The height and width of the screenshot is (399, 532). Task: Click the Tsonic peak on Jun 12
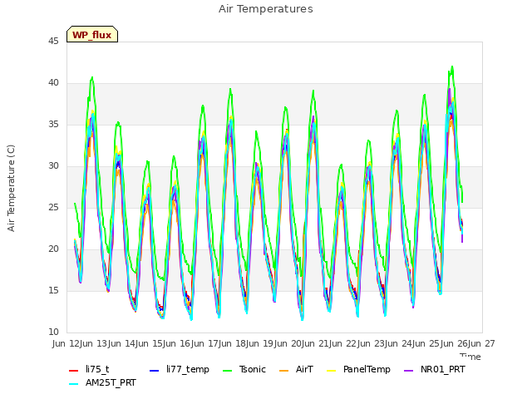click(x=92, y=77)
